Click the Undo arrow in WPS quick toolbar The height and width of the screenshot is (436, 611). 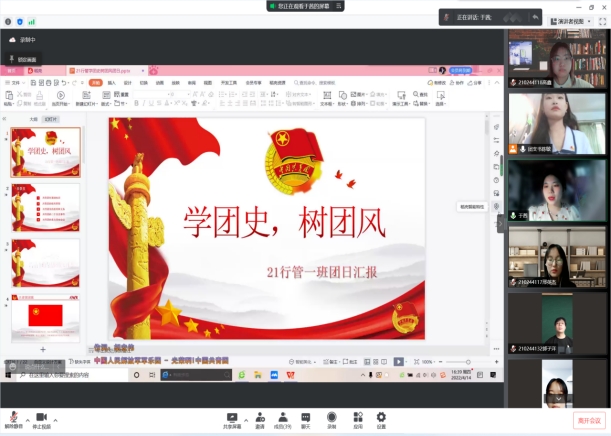pos(64,83)
